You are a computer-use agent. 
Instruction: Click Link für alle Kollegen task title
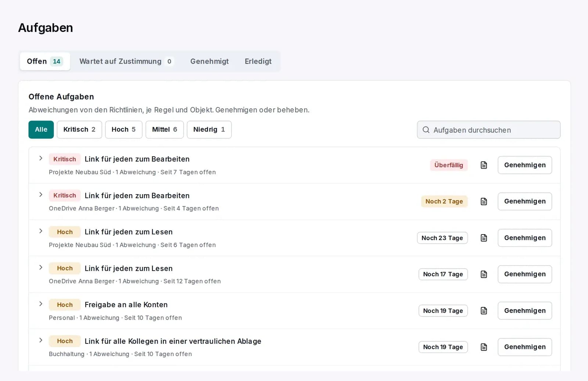click(173, 341)
